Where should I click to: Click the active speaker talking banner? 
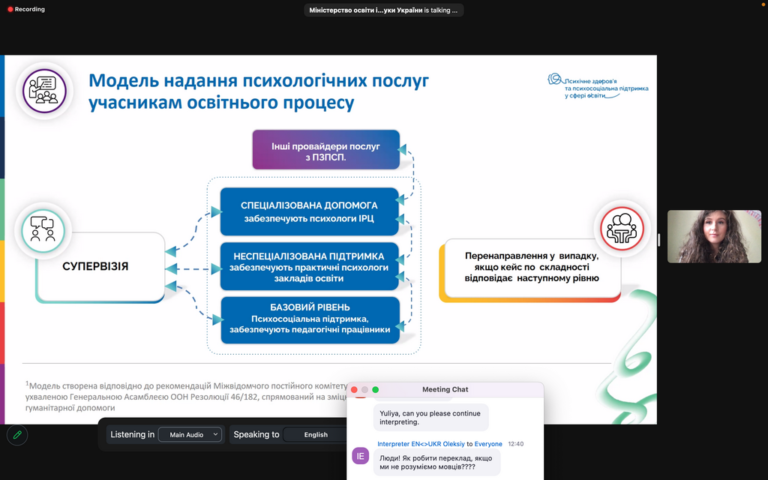384,10
